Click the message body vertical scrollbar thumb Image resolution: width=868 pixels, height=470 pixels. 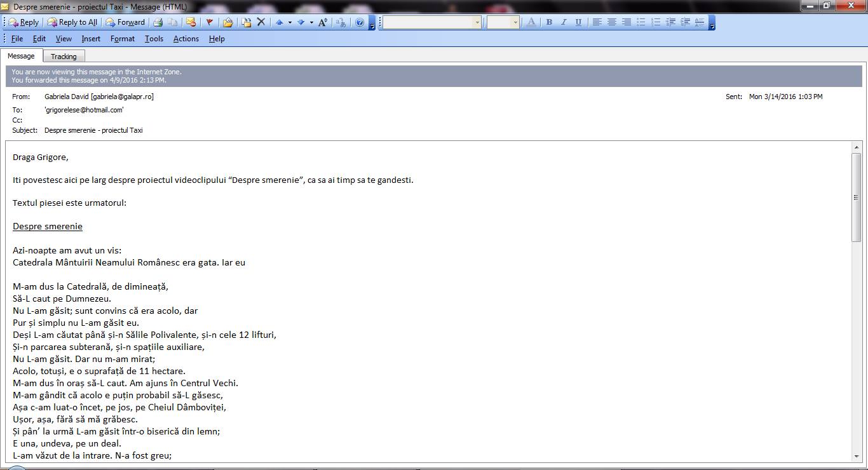click(x=856, y=197)
